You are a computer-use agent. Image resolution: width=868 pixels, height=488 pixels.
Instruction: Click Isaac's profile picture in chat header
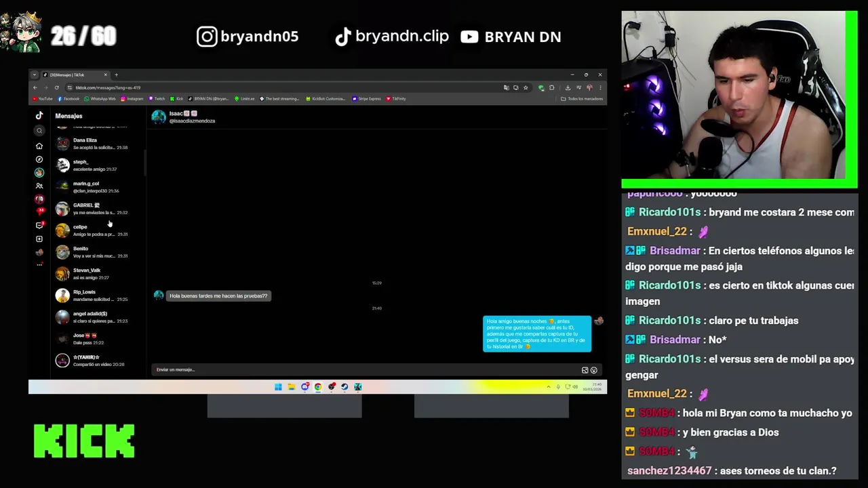point(159,117)
